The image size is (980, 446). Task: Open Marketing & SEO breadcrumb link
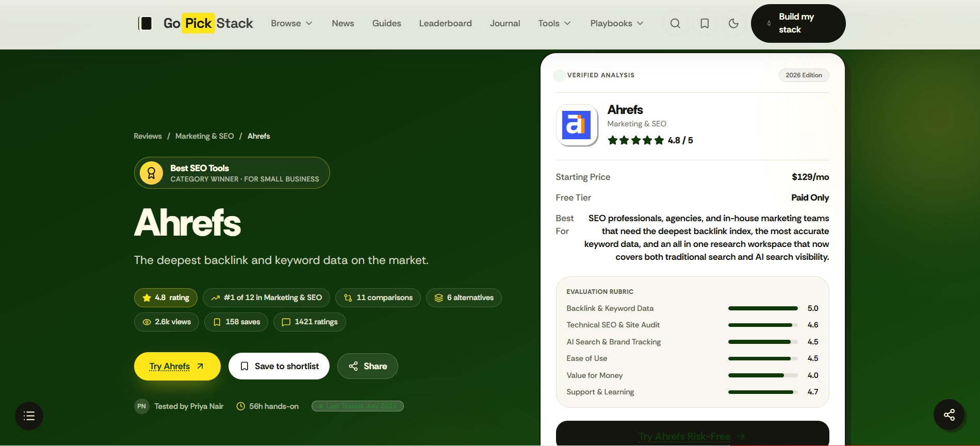pyautogui.click(x=205, y=136)
